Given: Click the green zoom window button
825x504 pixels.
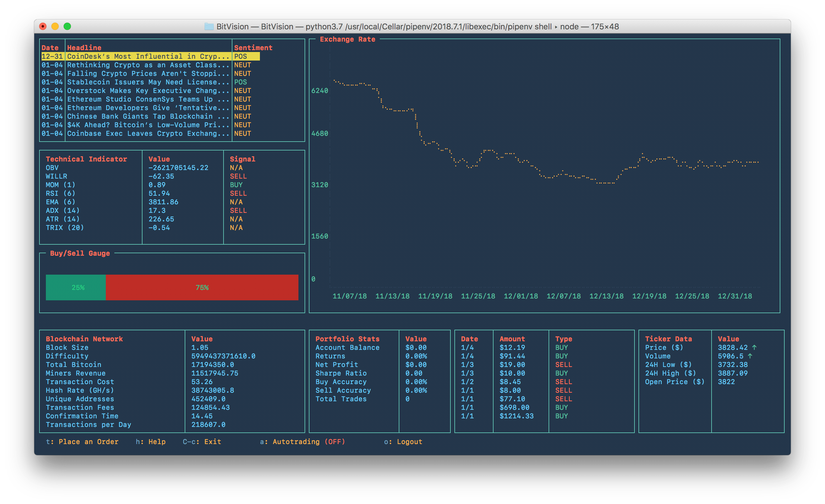Looking at the screenshot, I should coord(67,27).
